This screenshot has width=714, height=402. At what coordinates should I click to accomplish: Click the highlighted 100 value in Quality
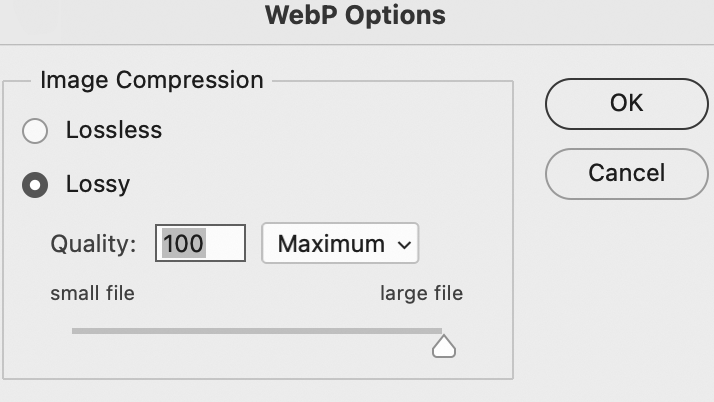pyautogui.click(x=183, y=243)
